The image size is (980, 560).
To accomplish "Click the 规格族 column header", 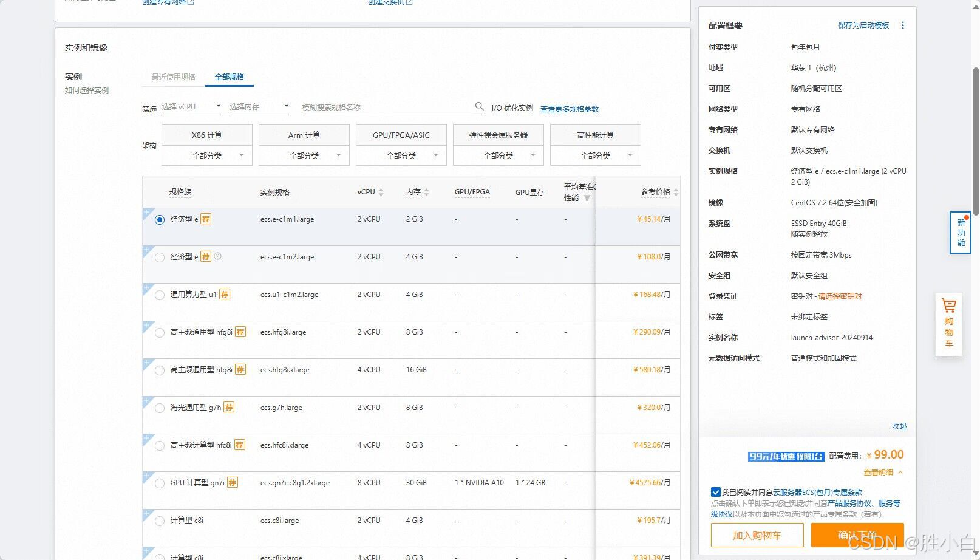I will tap(180, 192).
